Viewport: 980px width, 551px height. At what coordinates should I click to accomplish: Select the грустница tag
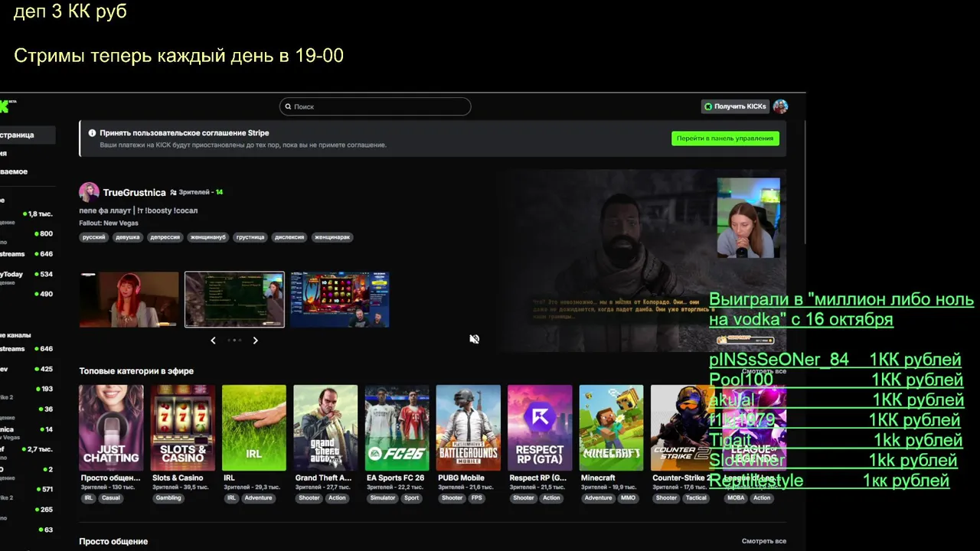[250, 237]
